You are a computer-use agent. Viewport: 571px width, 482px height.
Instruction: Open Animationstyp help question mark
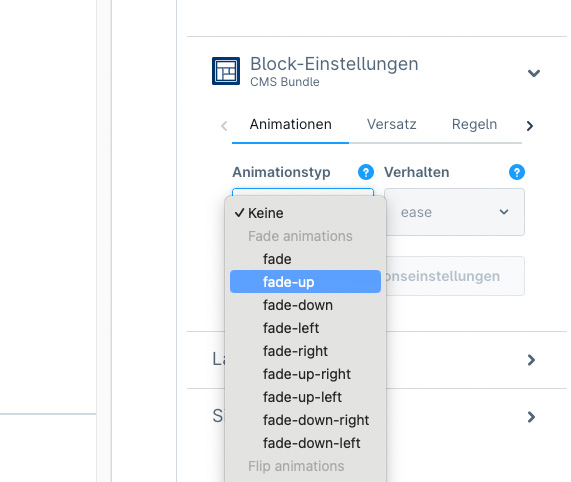pyautogui.click(x=366, y=172)
